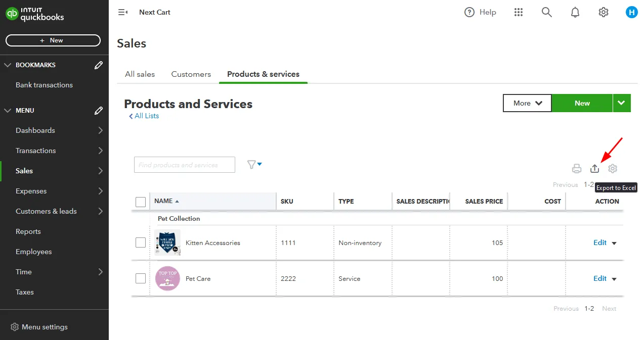
Task: Select all rows with header checkbox
Action: [141, 202]
